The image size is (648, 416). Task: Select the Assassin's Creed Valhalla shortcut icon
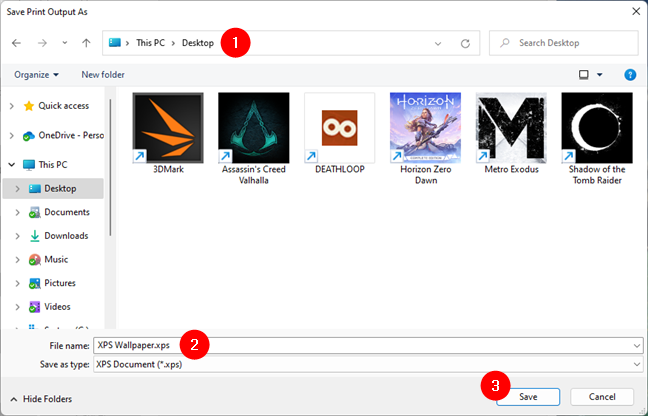coord(254,128)
